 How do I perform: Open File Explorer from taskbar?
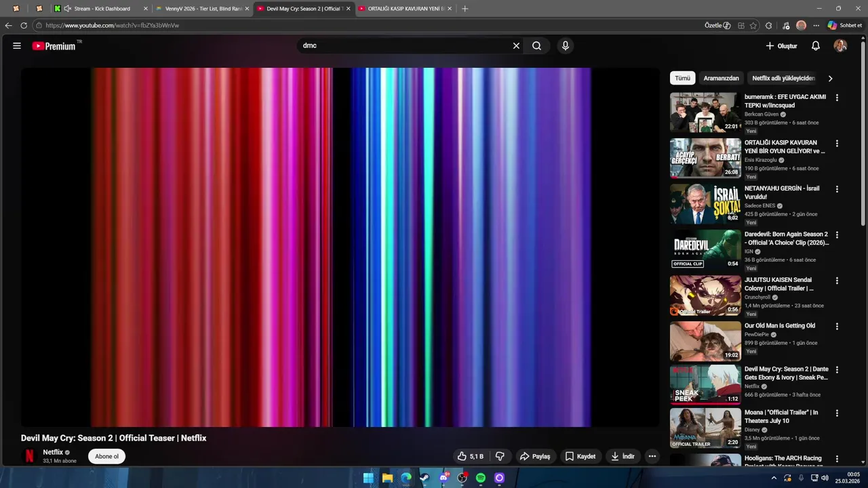(x=387, y=478)
